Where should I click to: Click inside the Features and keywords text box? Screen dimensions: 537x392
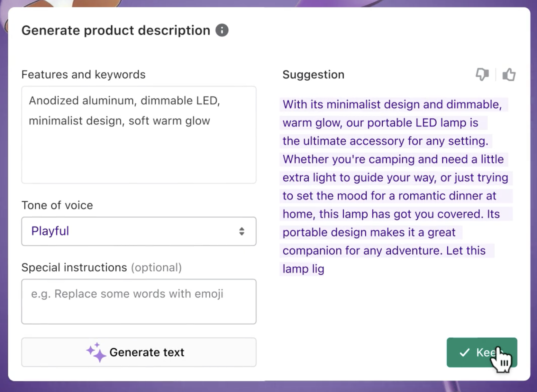click(x=139, y=135)
